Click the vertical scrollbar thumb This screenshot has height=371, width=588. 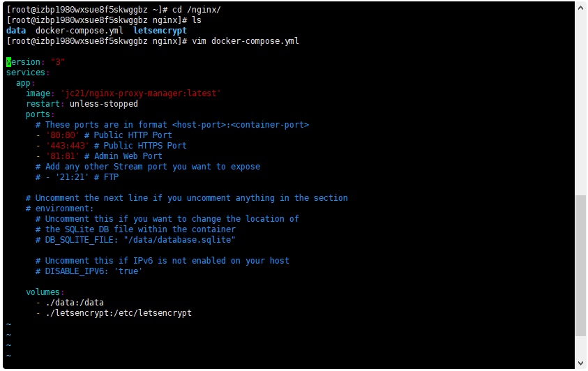tap(581, 265)
